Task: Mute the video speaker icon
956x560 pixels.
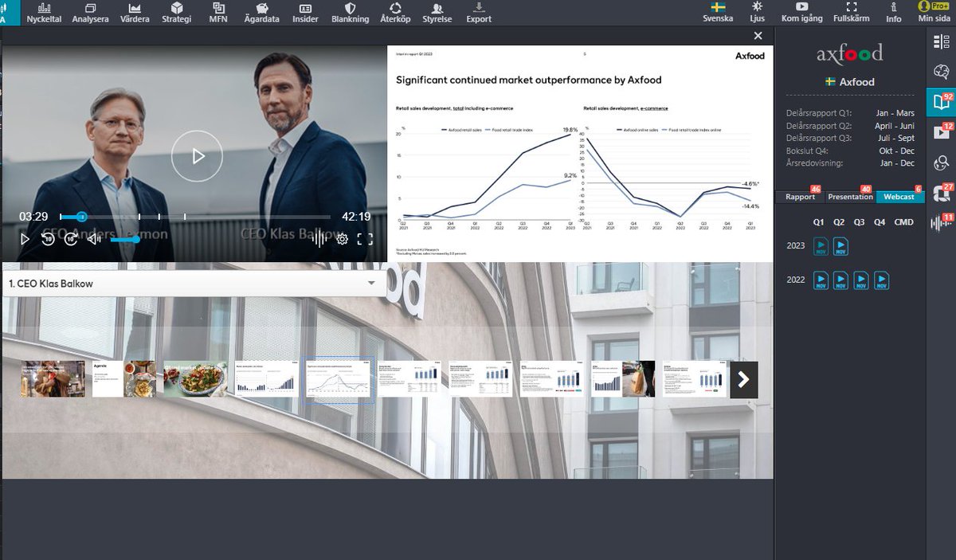Action: (93, 238)
